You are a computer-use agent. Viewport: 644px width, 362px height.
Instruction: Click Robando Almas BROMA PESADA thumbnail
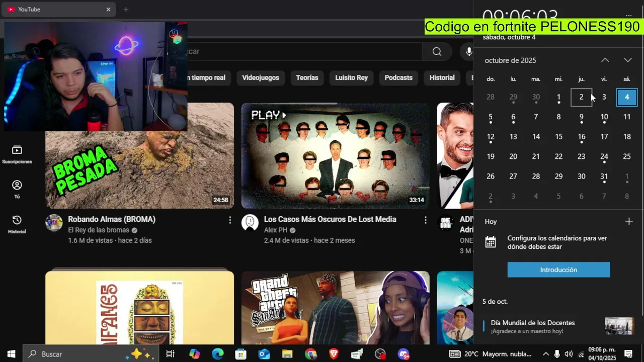139,156
